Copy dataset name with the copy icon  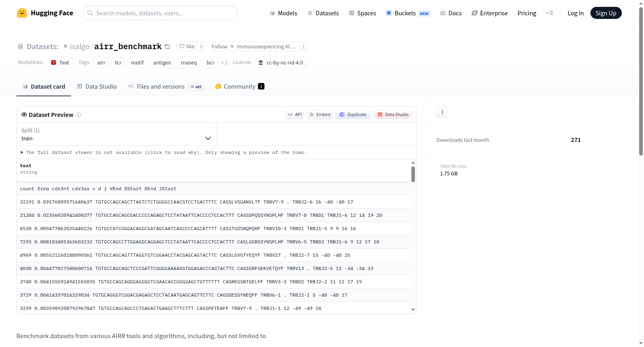[x=167, y=46]
